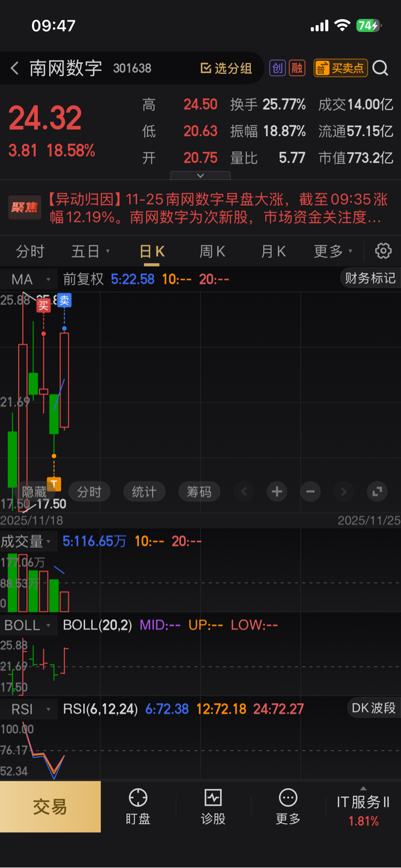Tap the red 买 marker on chart
Image resolution: width=401 pixels, height=868 pixels.
[x=43, y=306]
